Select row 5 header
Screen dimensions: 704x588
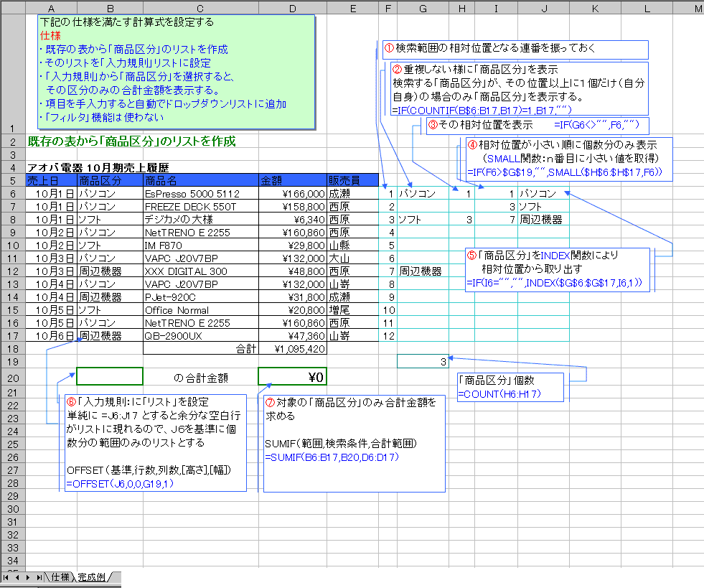point(13,181)
